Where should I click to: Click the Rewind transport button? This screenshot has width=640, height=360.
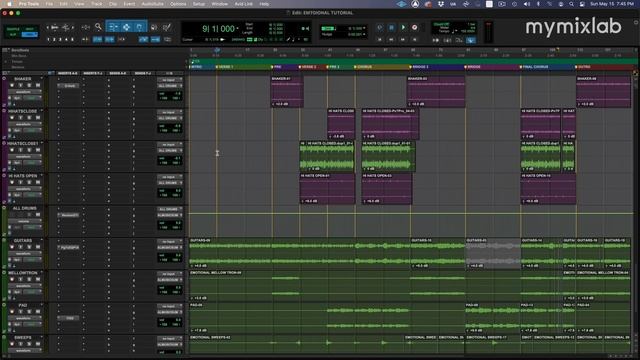pos(391,40)
